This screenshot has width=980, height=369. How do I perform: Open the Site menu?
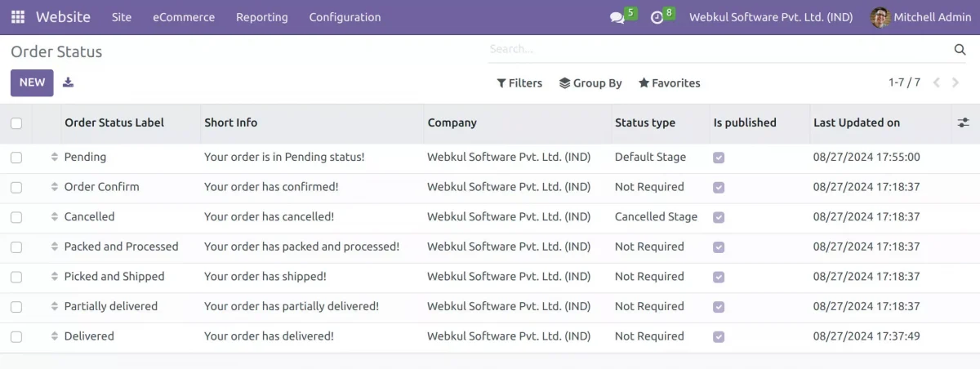click(x=122, y=17)
